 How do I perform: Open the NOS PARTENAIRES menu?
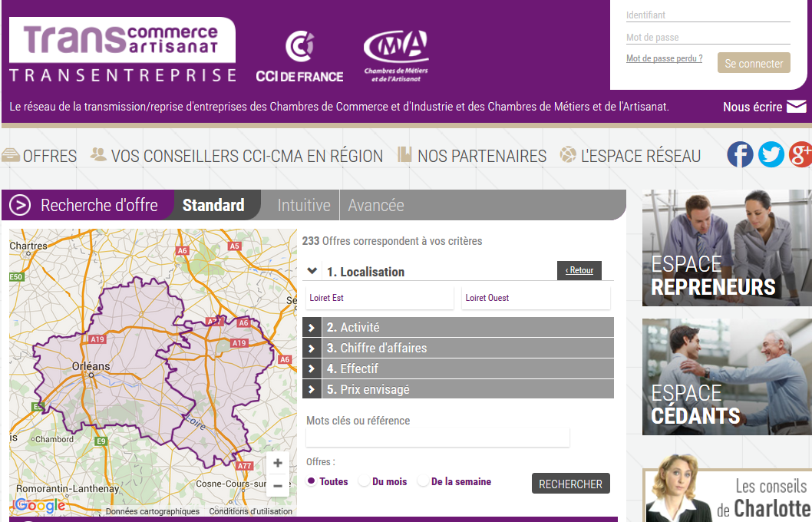click(x=482, y=156)
